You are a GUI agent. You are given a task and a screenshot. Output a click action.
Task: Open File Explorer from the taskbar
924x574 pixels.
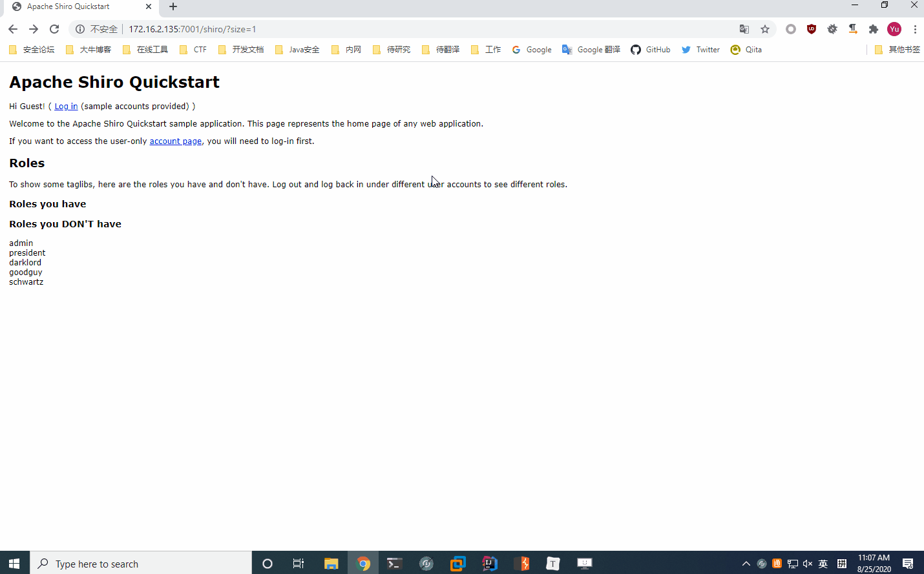[x=331, y=564]
